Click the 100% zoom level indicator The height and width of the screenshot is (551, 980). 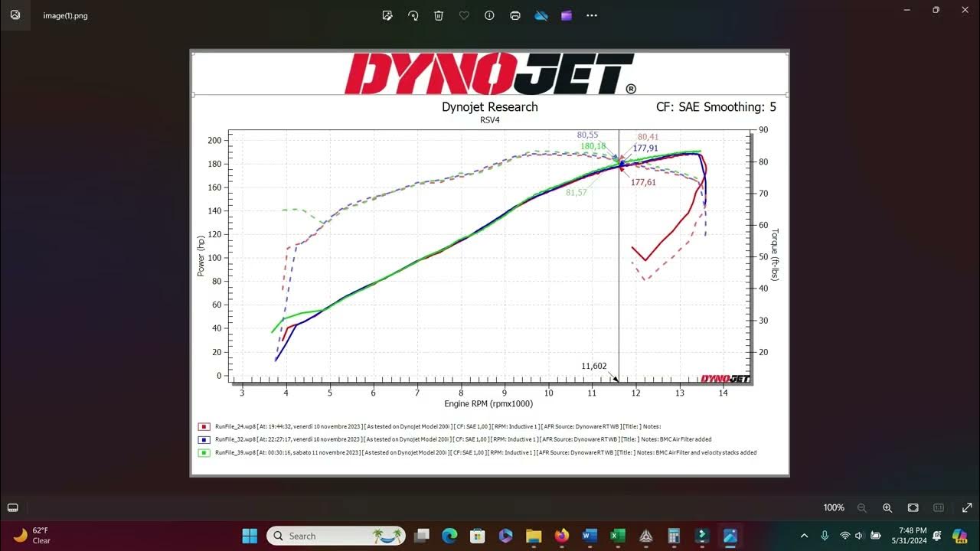coord(834,508)
